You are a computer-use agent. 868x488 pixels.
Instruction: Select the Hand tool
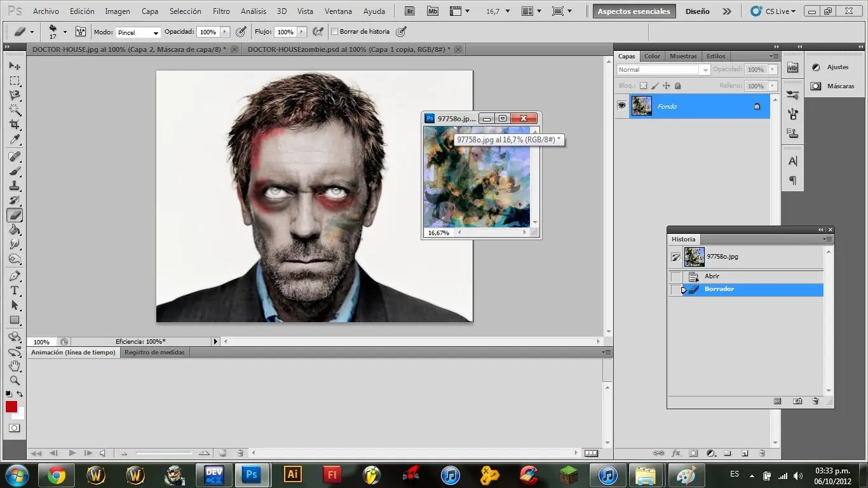pos(14,366)
